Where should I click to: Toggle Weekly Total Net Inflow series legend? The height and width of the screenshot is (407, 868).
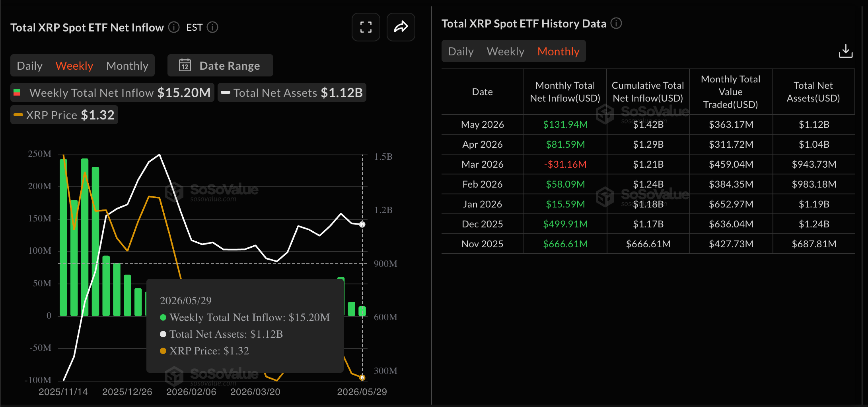[112, 92]
